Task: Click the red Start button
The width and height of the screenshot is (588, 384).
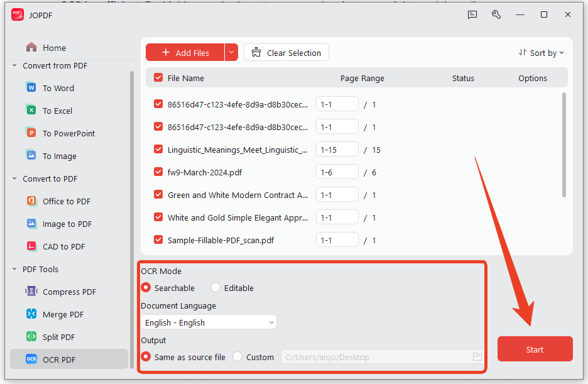Action: coord(535,349)
